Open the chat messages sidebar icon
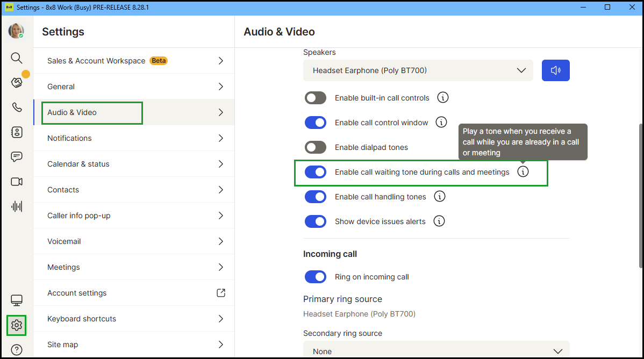Viewport: 644px width, 359px height. tap(17, 157)
